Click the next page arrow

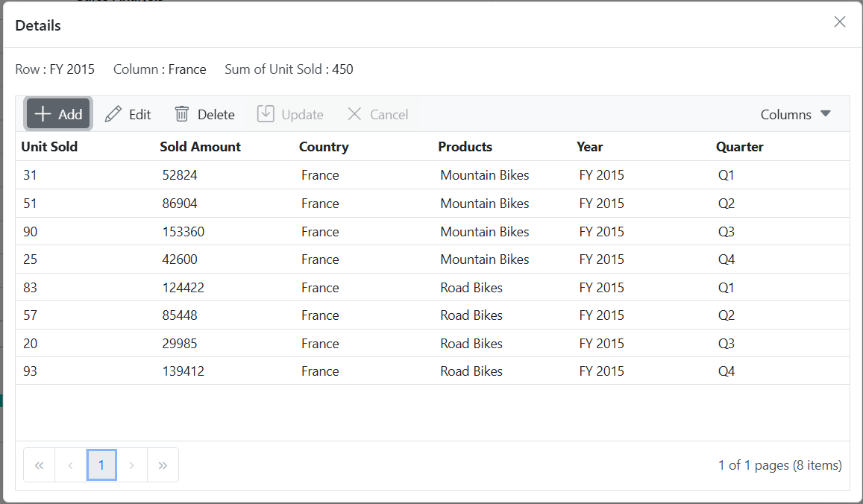click(x=132, y=464)
